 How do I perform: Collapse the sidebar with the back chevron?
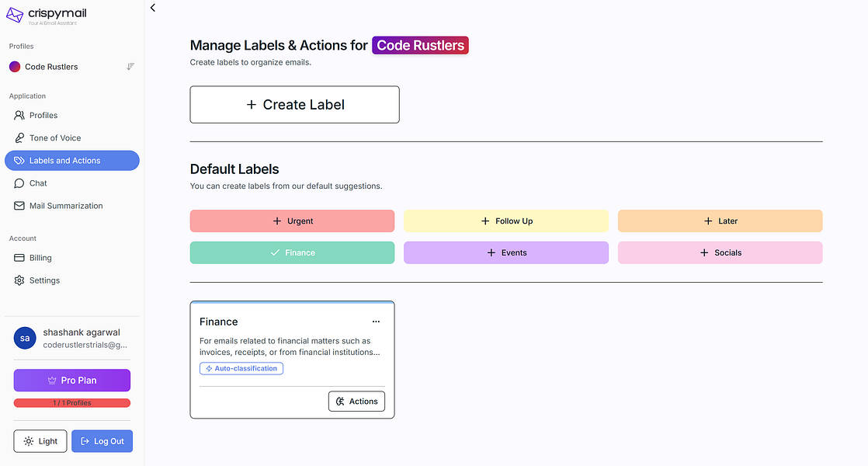click(153, 8)
